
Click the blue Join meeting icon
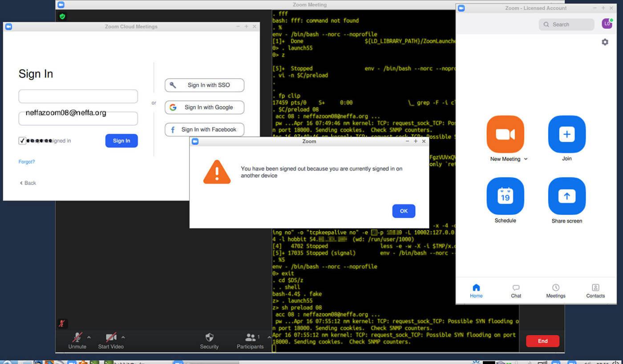pos(566,134)
